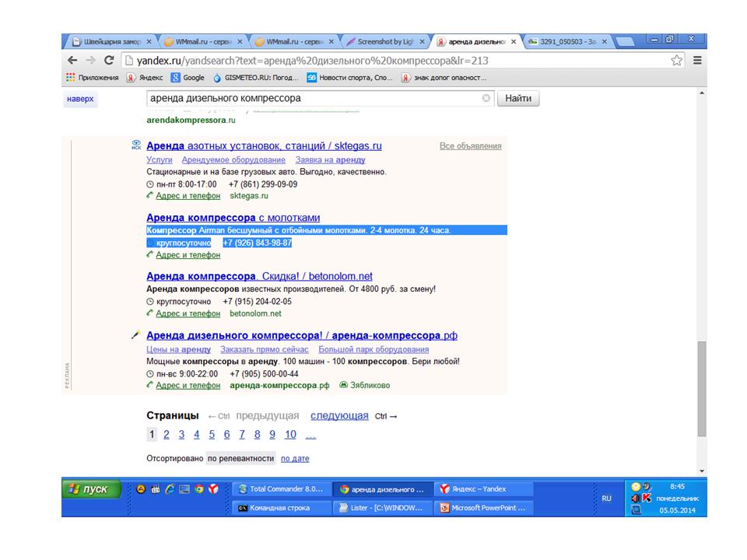Go to results page 2

pos(167,434)
